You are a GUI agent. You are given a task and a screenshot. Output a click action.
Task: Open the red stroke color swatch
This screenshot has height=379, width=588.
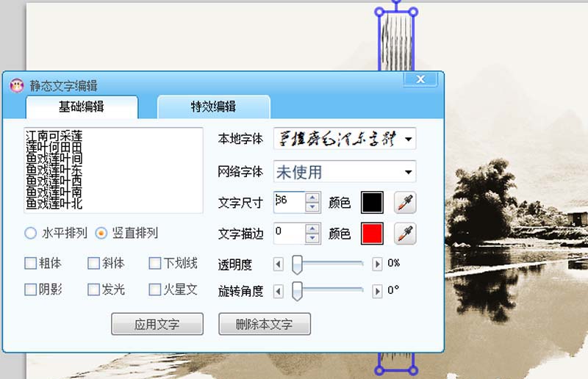372,234
